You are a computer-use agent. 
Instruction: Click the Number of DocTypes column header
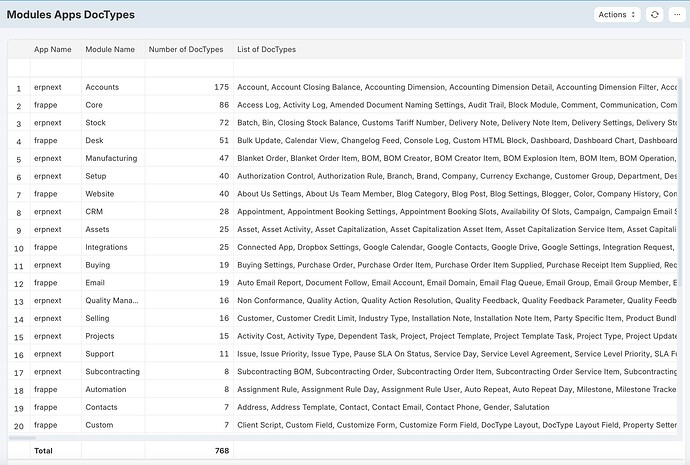(x=186, y=49)
